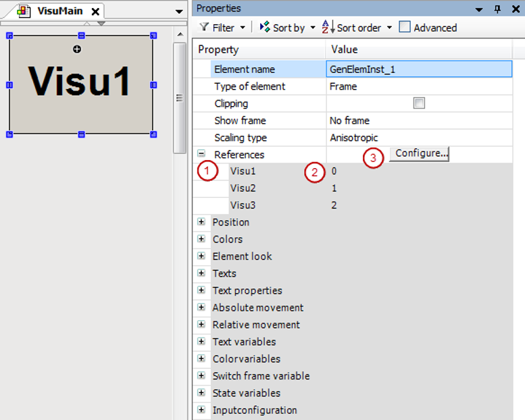Enable the Advanced checkbox
Screen dimensions: 525x420
(405, 28)
